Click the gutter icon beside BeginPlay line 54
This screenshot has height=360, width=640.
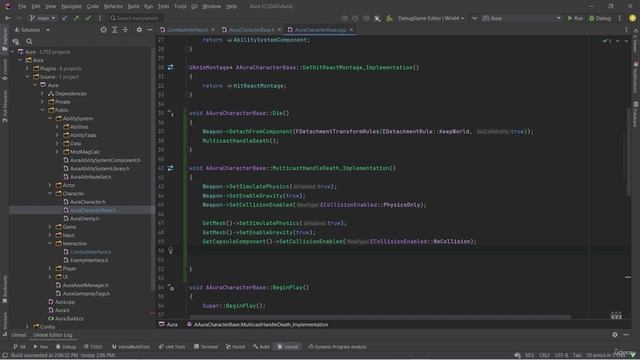pos(171,288)
